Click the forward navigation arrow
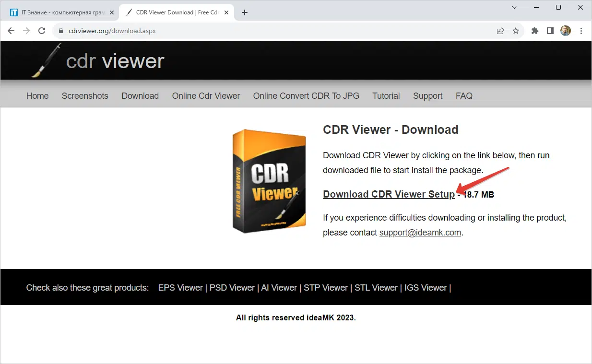 (26, 31)
